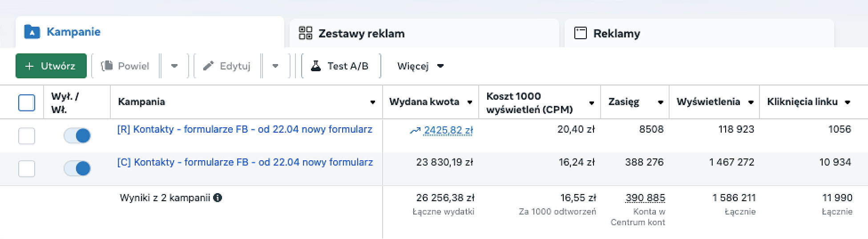The image size is (868, 239).
Task: Switch to the Zestawy reklam tab
Action: [361, 33]
